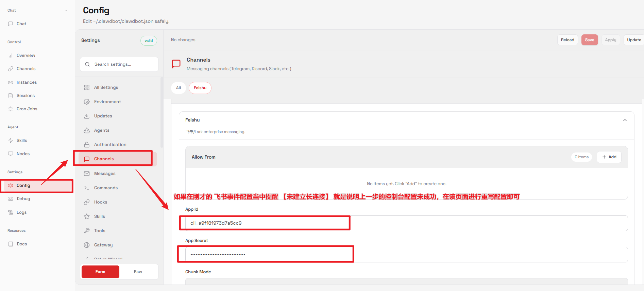Switch to Form view mode
Image resolution: width=644 pixels, height=291 pixels.
100,272
